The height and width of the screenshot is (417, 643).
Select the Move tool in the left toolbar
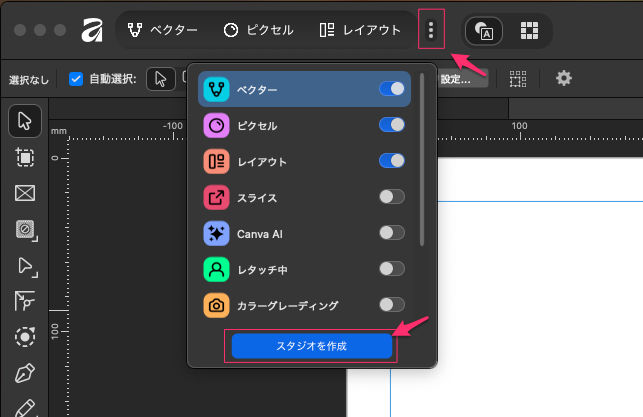[25, 121]
